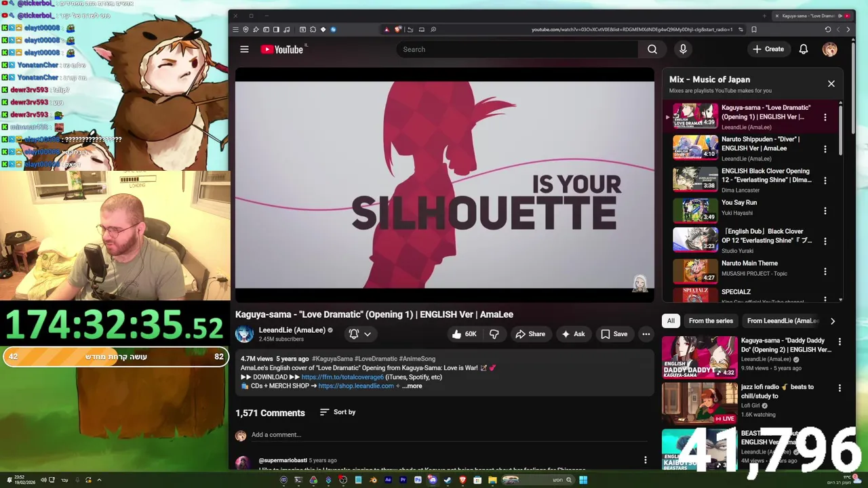Select the From LeeandLie chip
The image size is (868, 488).
(783, 321)
